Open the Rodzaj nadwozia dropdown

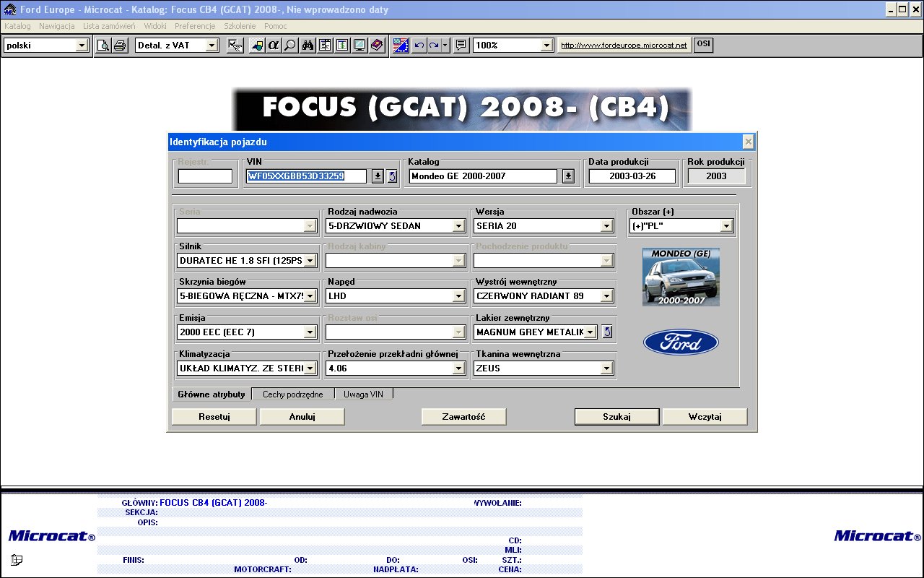[x=458, y=226]
